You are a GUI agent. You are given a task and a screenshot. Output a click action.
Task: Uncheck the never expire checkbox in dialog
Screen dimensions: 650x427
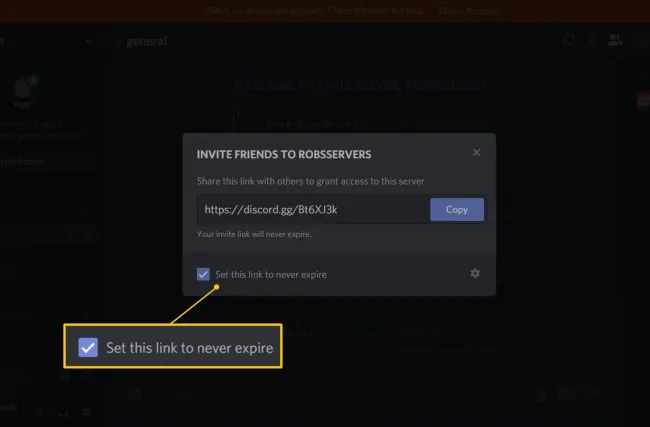tap(203, 274)
